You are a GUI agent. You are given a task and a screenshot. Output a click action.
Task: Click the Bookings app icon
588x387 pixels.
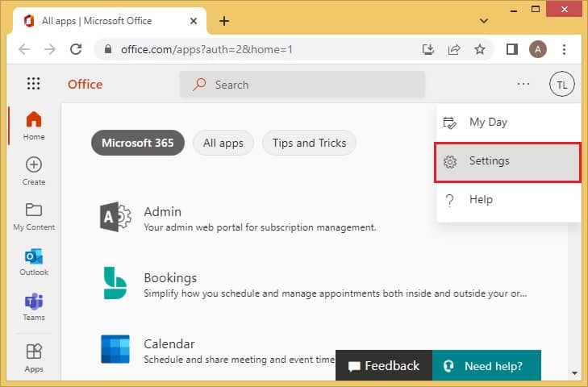click(x=115, y=283)
